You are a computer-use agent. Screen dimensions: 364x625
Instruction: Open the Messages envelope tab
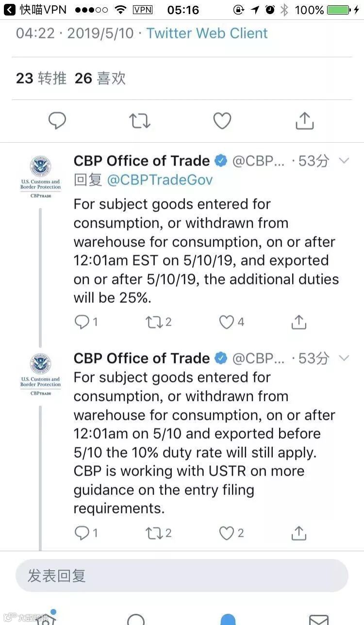pyautogui.click(x=318, y=619)
